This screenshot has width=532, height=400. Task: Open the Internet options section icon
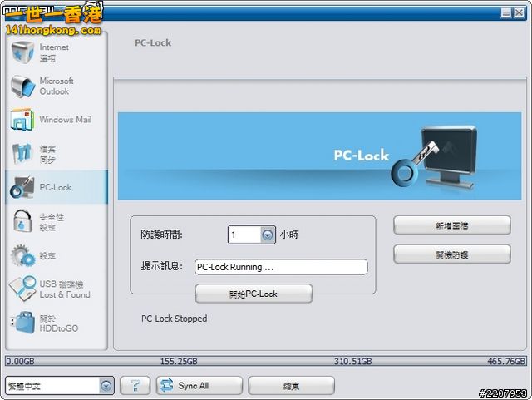pos(22,52)
